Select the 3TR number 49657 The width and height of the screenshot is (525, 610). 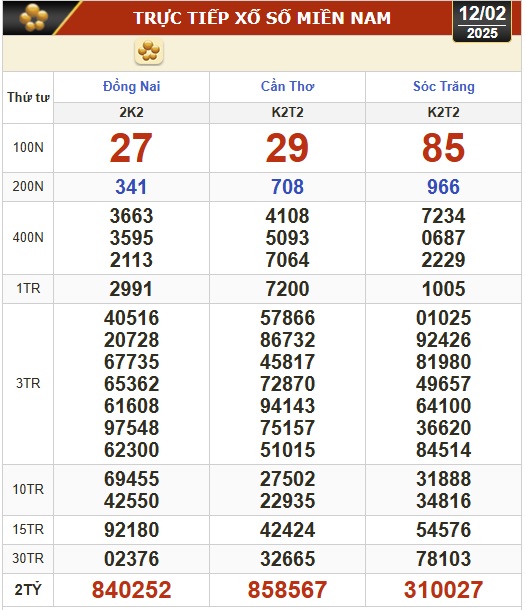coord(444,384)
